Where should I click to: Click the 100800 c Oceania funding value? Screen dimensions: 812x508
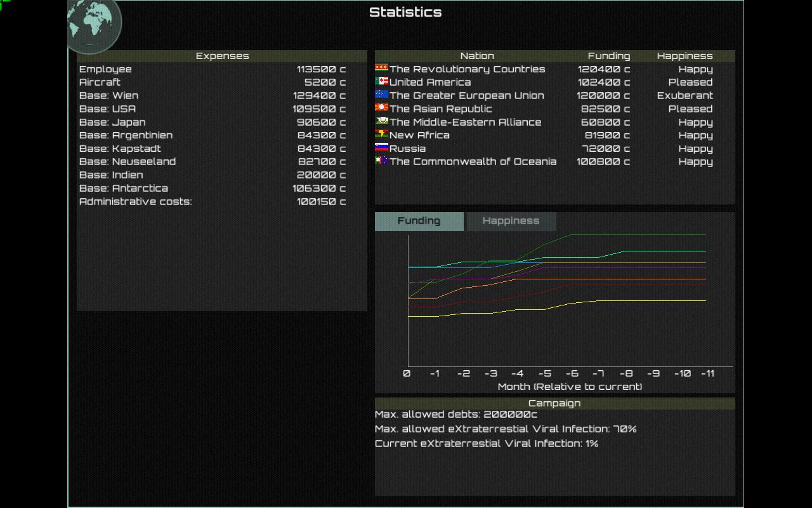pyautogui.click(x=603, y=161)
